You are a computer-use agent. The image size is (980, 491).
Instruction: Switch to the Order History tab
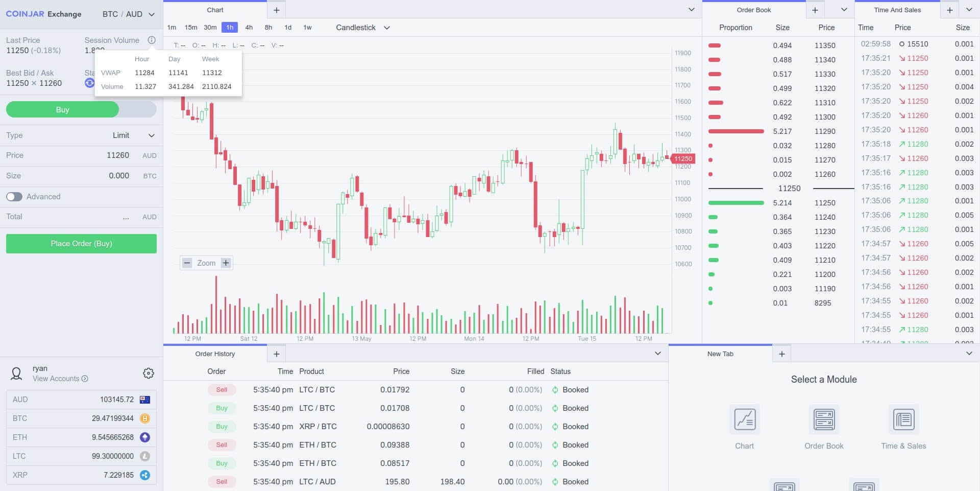[215, 354]
